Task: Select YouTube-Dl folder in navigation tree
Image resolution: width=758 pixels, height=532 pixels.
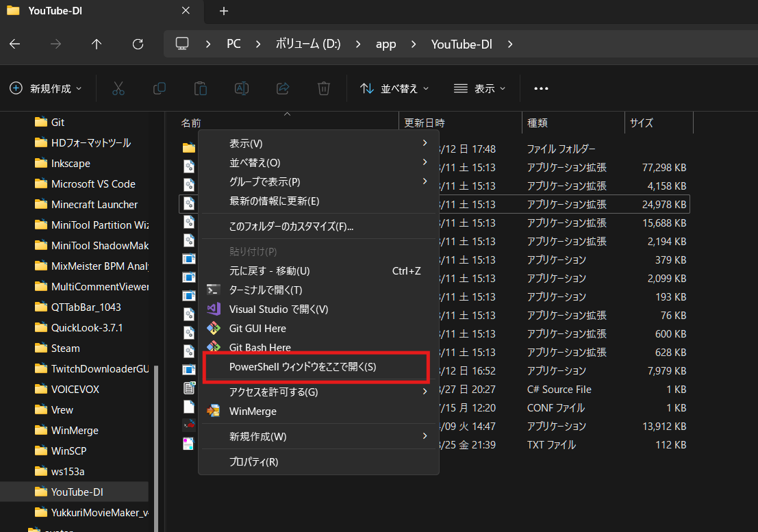Action: pos(74,492)
